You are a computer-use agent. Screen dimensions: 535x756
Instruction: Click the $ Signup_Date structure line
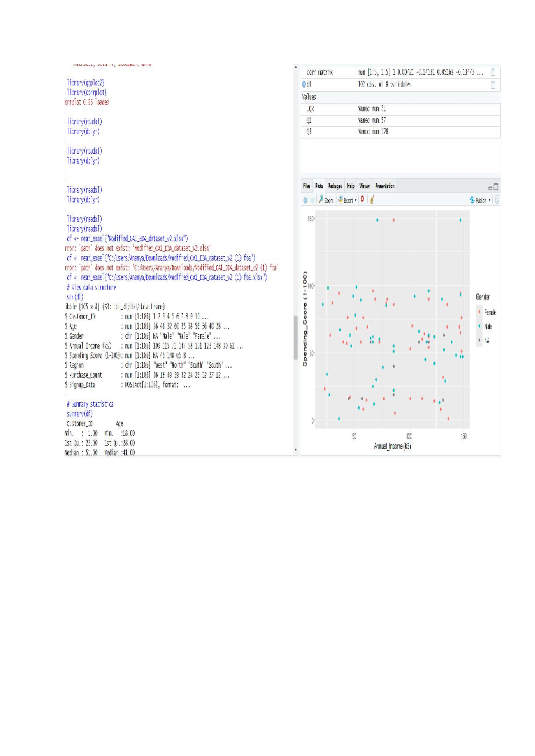click(x=128, y=385)
